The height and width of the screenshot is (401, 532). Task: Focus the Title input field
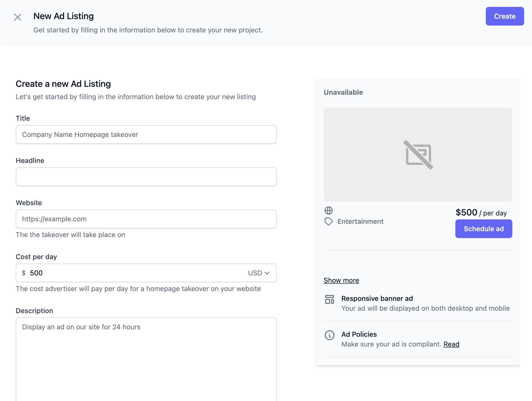[x=146, y=134]
